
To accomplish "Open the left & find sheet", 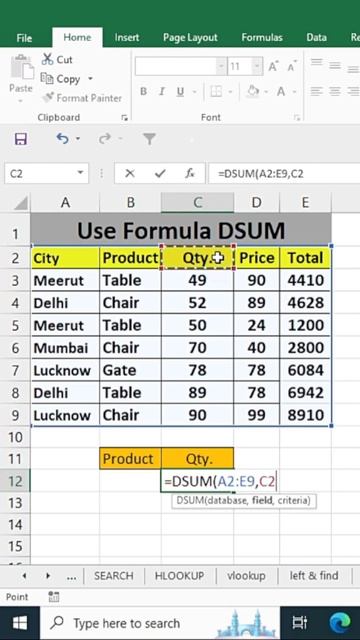I will (314, 576).
